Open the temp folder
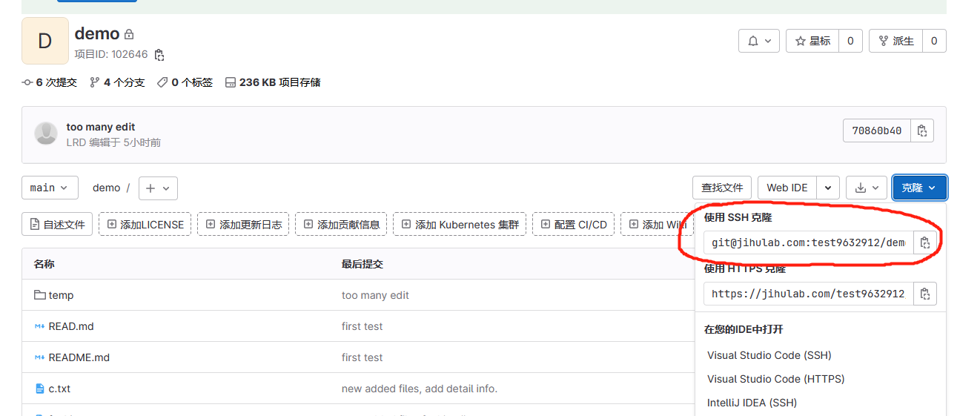This screenshot has height=416, width=980. [61, 295]
